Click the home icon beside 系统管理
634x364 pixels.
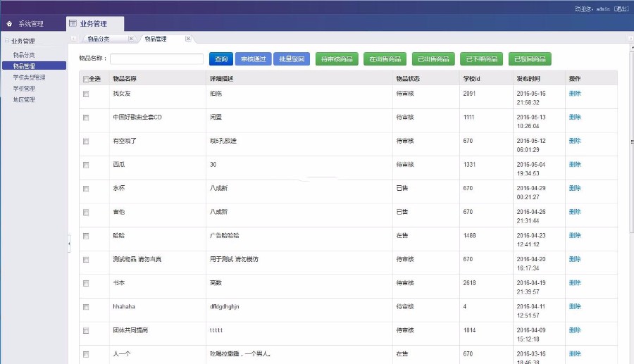(x=9, y=24)
